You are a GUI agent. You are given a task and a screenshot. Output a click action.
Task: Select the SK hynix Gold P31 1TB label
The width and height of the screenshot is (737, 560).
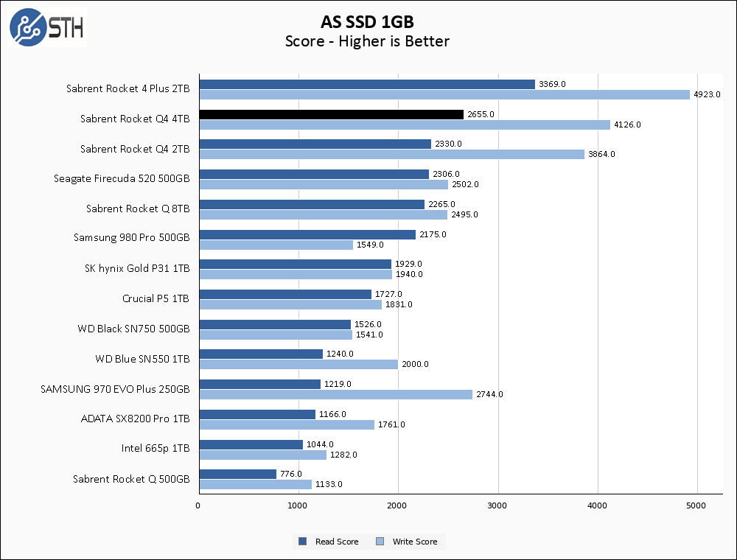[137, 268]
